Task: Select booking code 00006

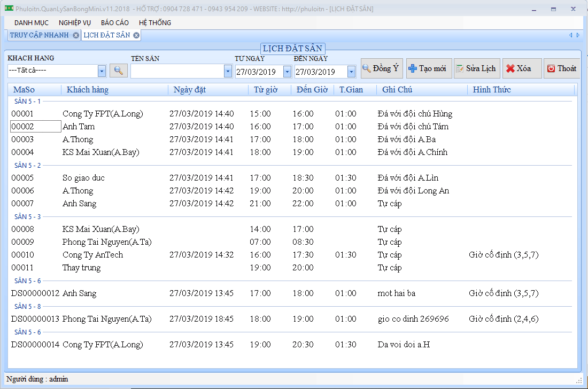Action: tap(22, 190)
